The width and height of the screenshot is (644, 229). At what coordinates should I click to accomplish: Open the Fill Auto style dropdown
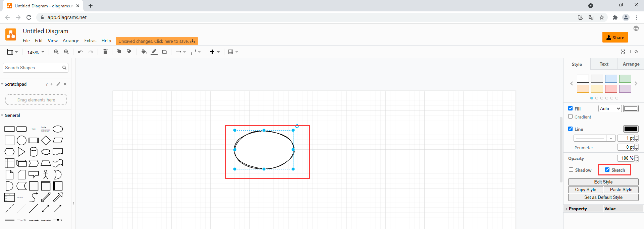point(610,108)
